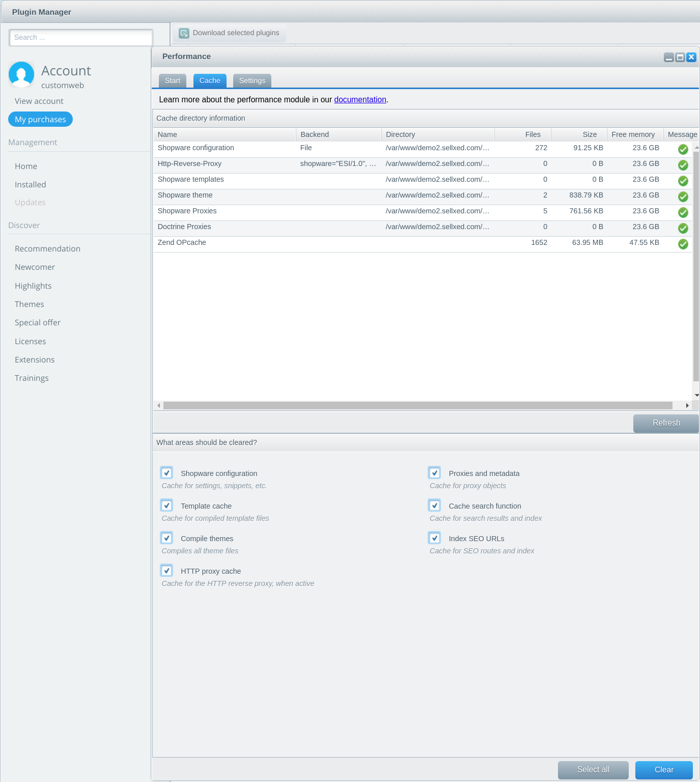The height and width of the screenshot is (782, 700).
Task: Open the Start tab
Action: click(x=173, y=80)
